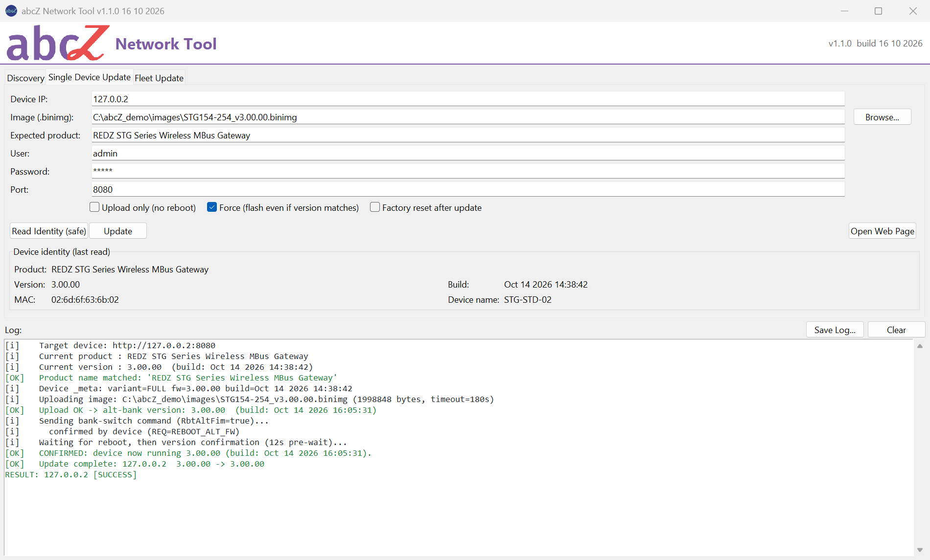
Task: Enable Factory reset after update
Action: click(375, 207)
